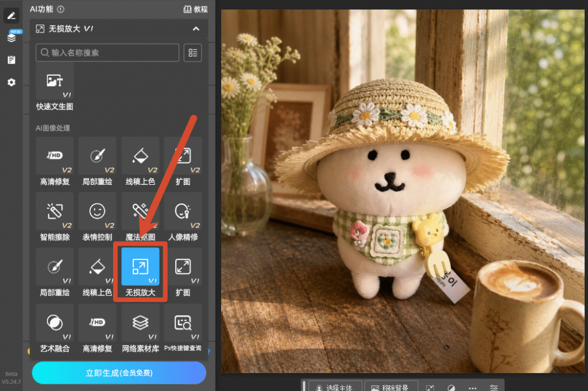Open the 艺术融合 V1 tool

[x=55, y=328]
